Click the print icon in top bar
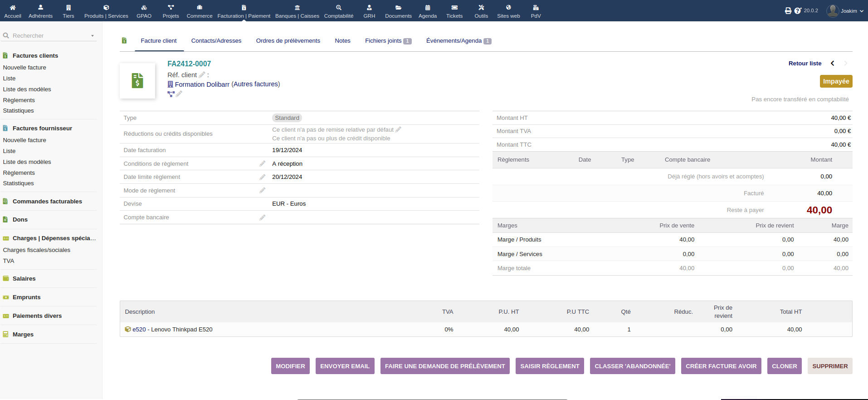This screenshot has height=400, width=868. 788,11
